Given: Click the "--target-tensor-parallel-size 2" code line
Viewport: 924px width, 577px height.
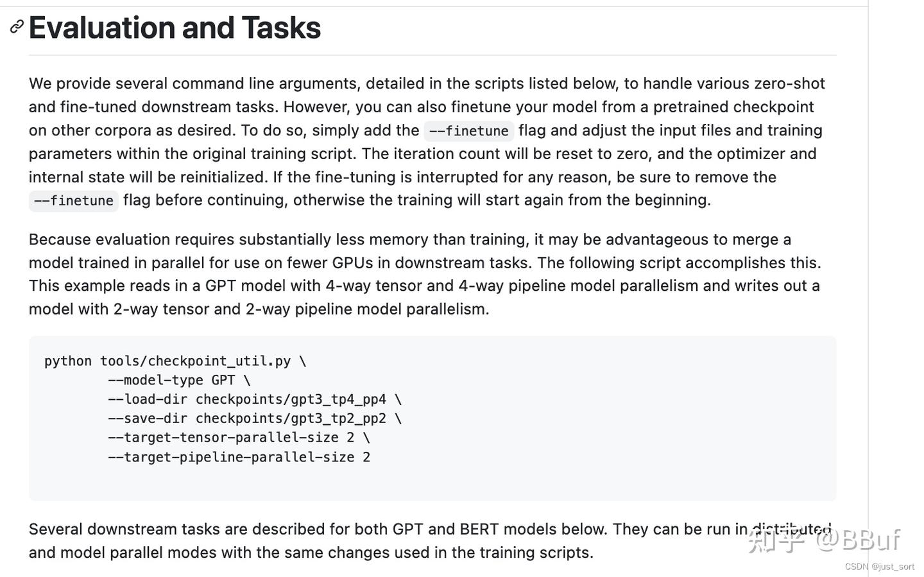Looking at the screenshot, I should (x=238, y=438).
